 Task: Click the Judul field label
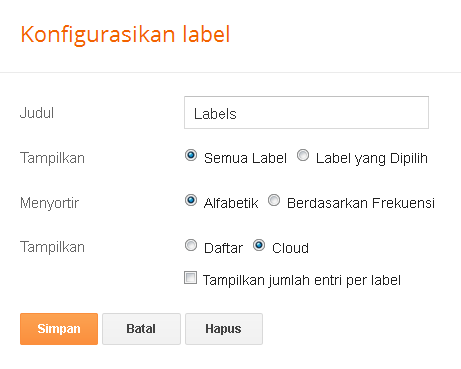(x=37, y=113)
